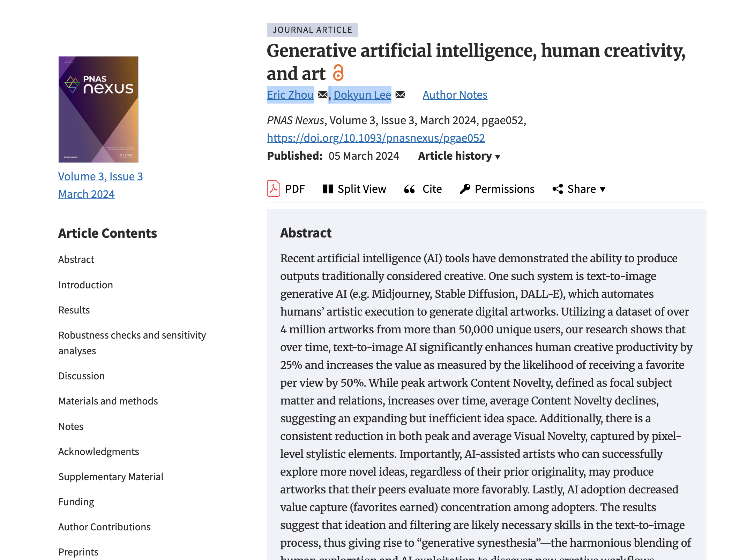
Task: Click the orange open access lock icon
Action: [x=338, y=73]
